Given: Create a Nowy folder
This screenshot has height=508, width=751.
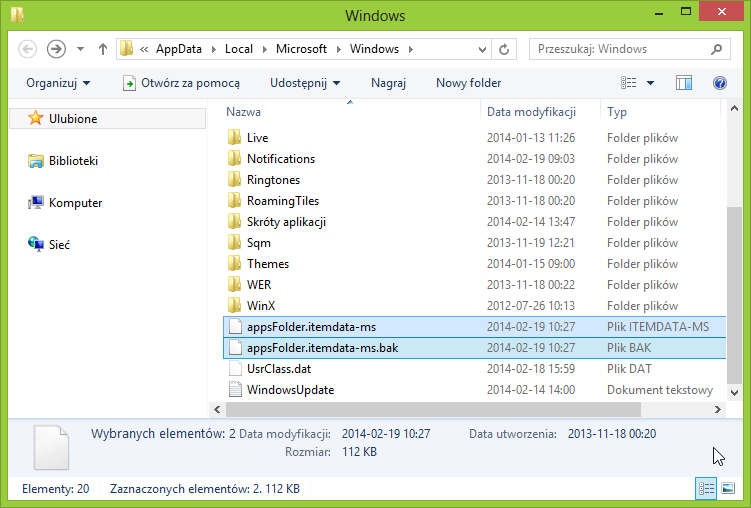Looking at the screenshot, I should (x=468, y=83).
